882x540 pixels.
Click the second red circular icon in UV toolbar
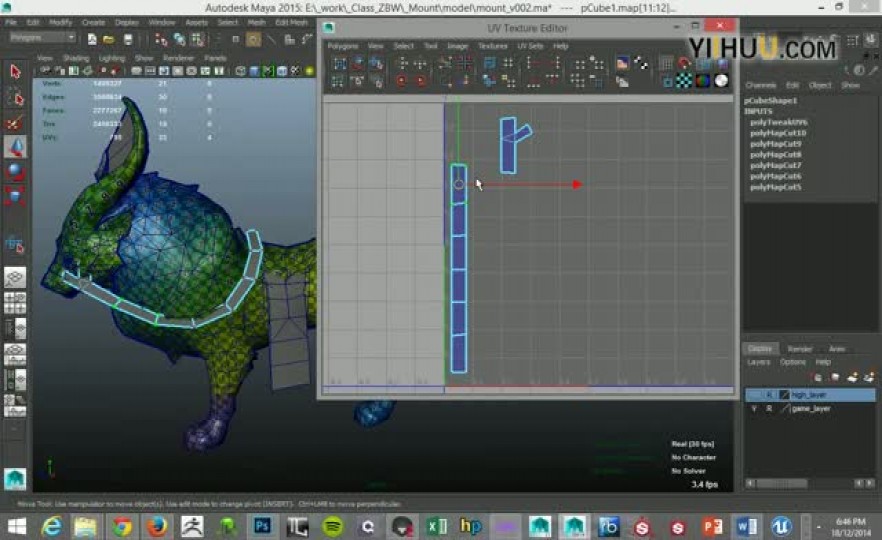[x=420, y=81]
